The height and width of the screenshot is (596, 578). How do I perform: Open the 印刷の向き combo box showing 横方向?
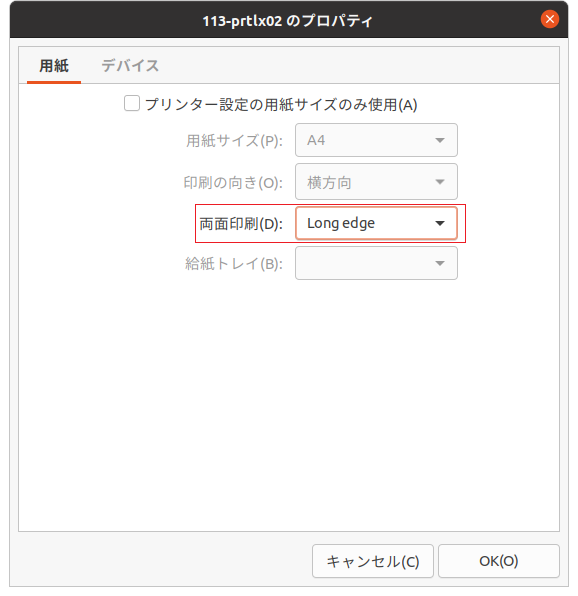click(x=376, y=182)
